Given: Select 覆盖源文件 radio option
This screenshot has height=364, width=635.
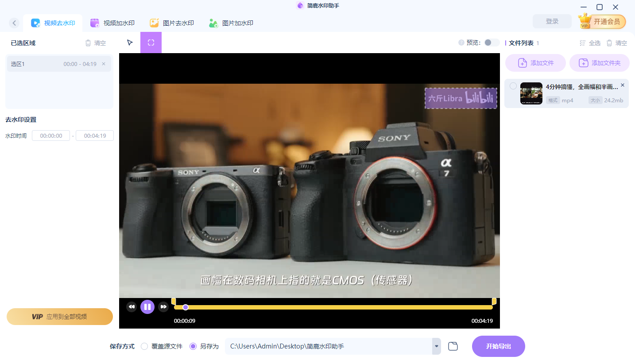Looking at the screenshot, I should point(144,346).
